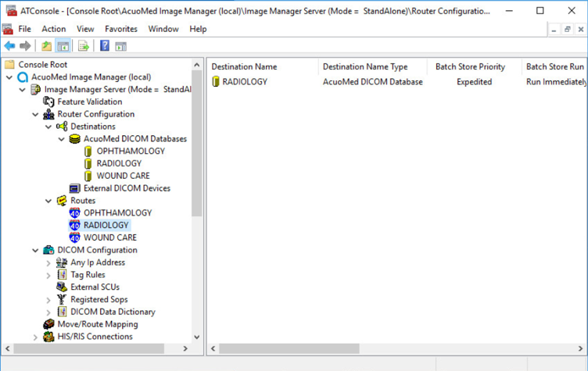Screen dimensions: 588x371
Task: Select OPHTHAMOLOGY under AcuoMed DICOM Databases
Action: [x=131, y=151]
